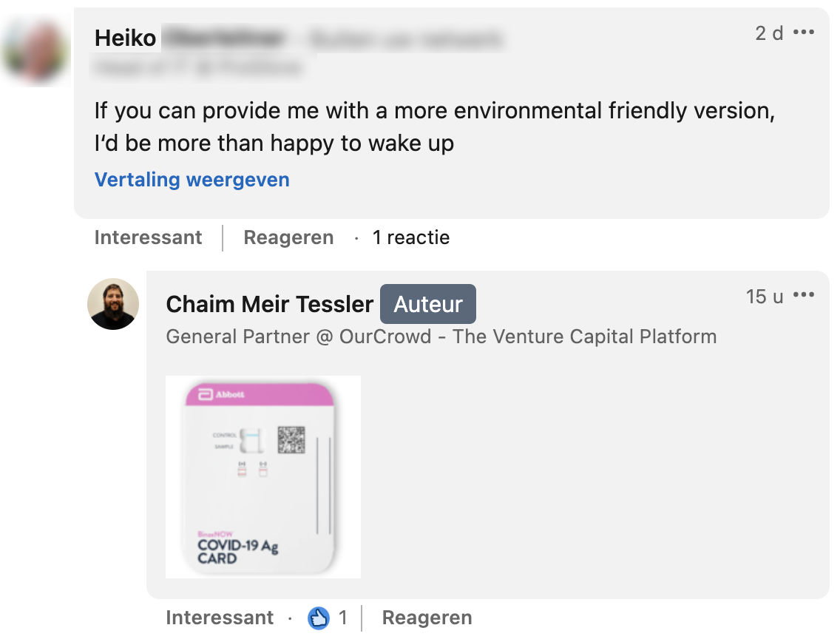Click Reageren under Chaim's reply
The height and width of the screenshot is (642, 840).
[x=427, y=618]
